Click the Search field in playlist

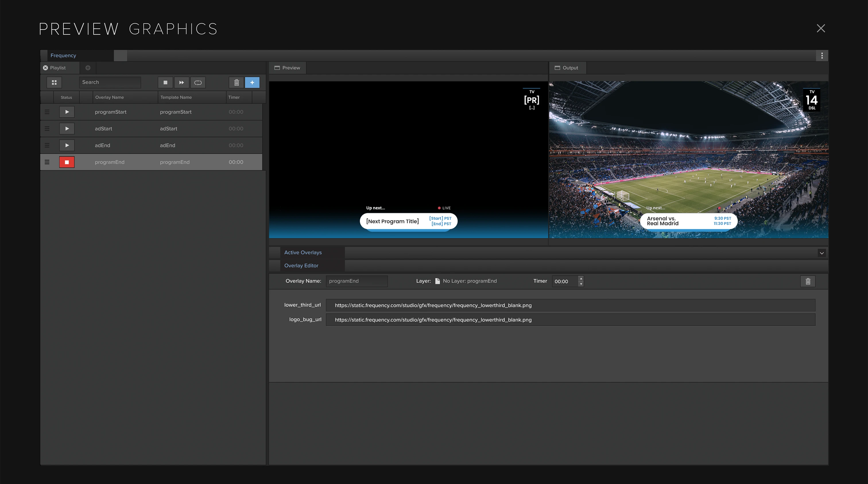tap(110, 83)
